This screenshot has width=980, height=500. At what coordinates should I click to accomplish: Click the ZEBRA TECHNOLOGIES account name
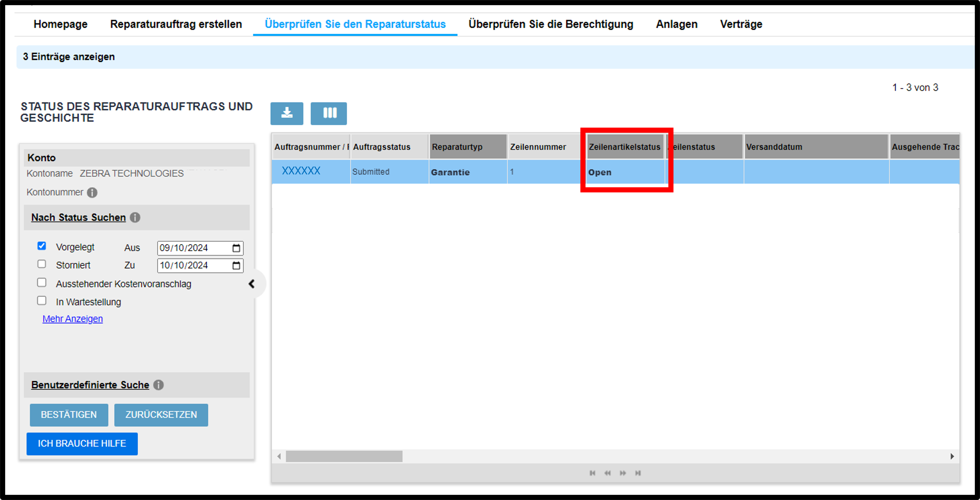(132, 173)
